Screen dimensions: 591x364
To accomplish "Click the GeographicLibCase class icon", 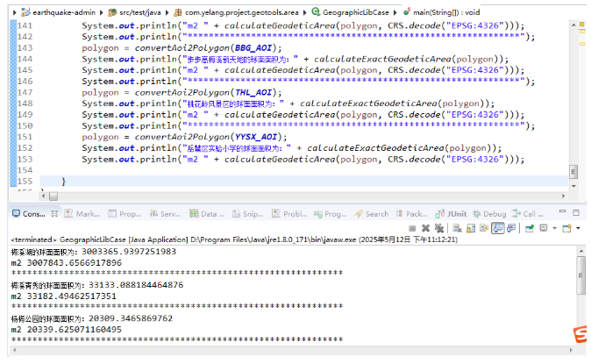I will tap(316, 12).
